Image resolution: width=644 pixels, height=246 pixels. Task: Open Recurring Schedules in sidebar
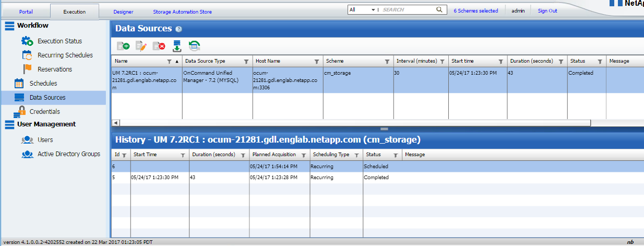click(65, 55)
